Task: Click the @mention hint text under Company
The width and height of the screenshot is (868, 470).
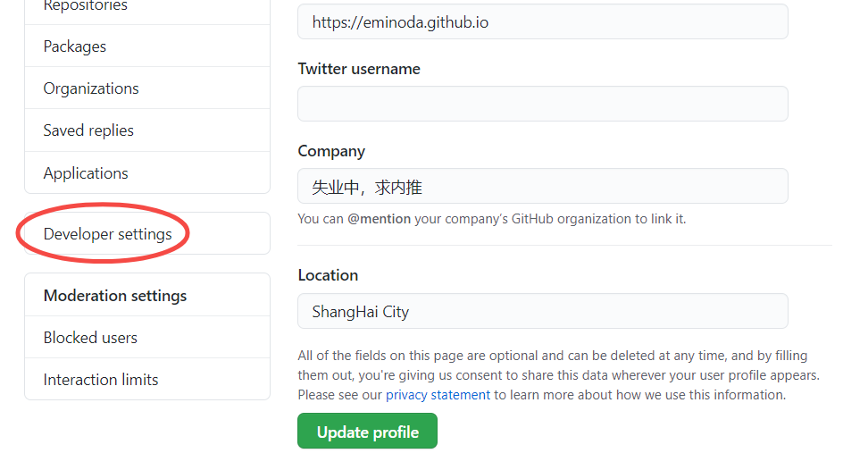Action: click(491, 219)
